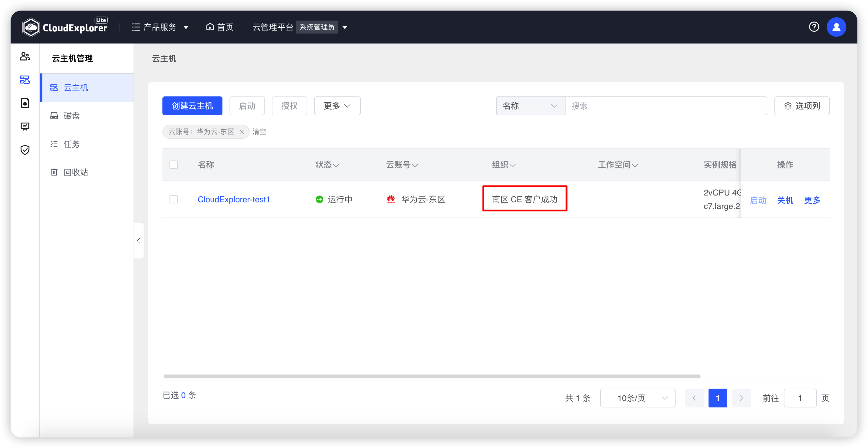This screenshot has height=448, width=868.
Task: Open the monitoring chart icon in rail
Action: point(25,127)
